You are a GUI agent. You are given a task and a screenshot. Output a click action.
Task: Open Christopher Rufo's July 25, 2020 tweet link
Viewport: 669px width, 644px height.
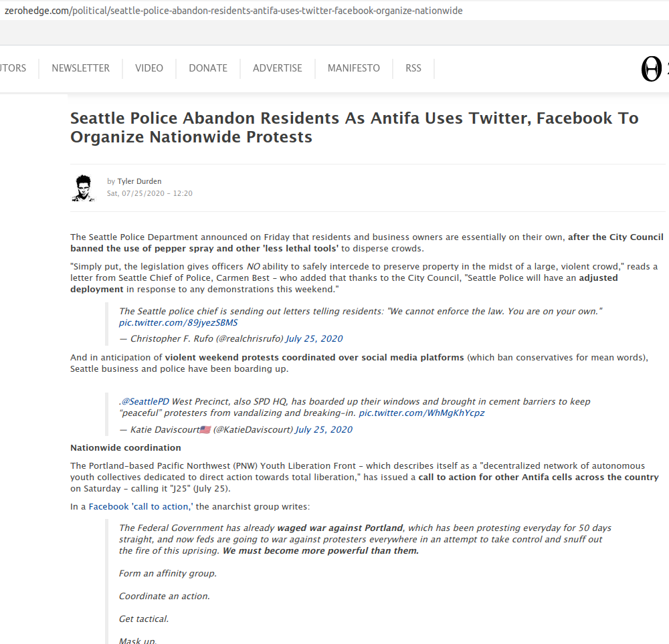(x=314, y=338)
